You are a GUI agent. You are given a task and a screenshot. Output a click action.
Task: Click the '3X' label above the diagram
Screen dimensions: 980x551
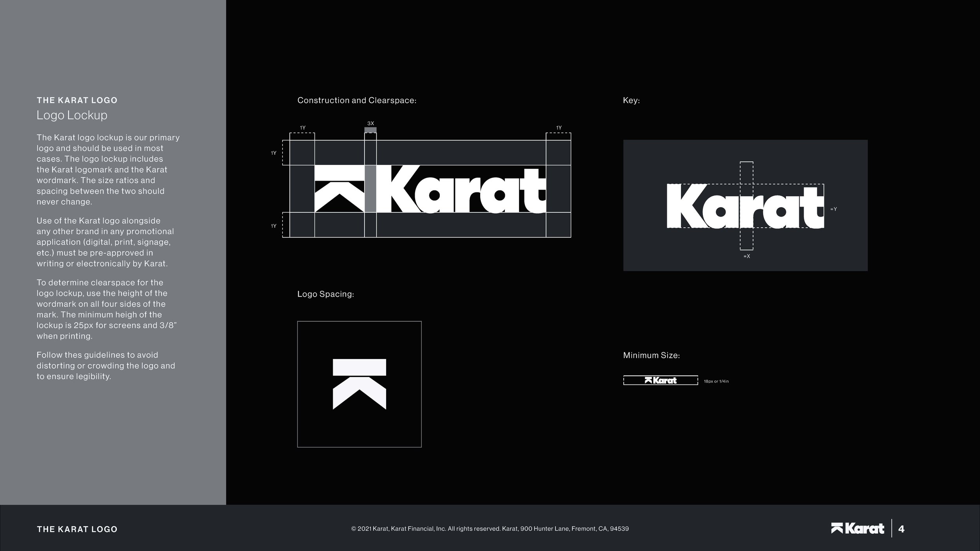370,123
